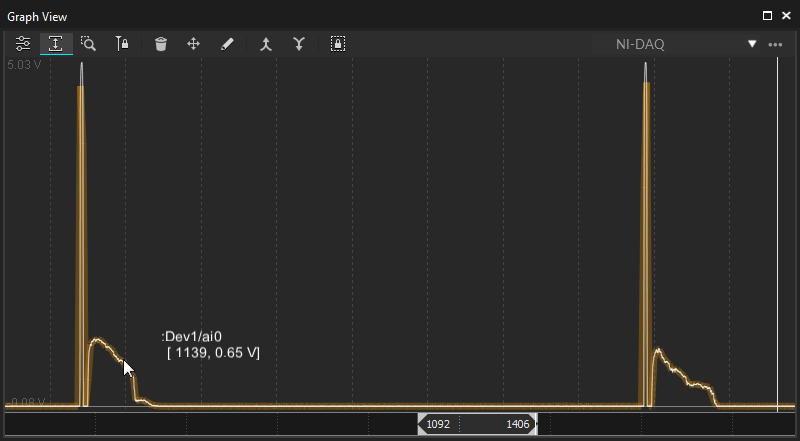Viewport: 800px width, 441px height.
Task: Expand the NI-DAQ source dropdown arrow
Action: pyautogui.click(x=752, y=44)
